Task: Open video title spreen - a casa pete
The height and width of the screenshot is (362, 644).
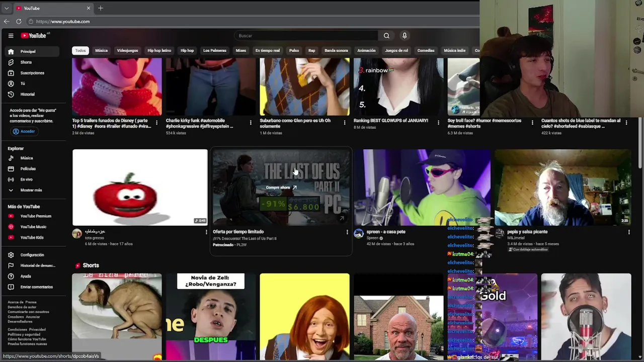Action: [x=386, y=232]
